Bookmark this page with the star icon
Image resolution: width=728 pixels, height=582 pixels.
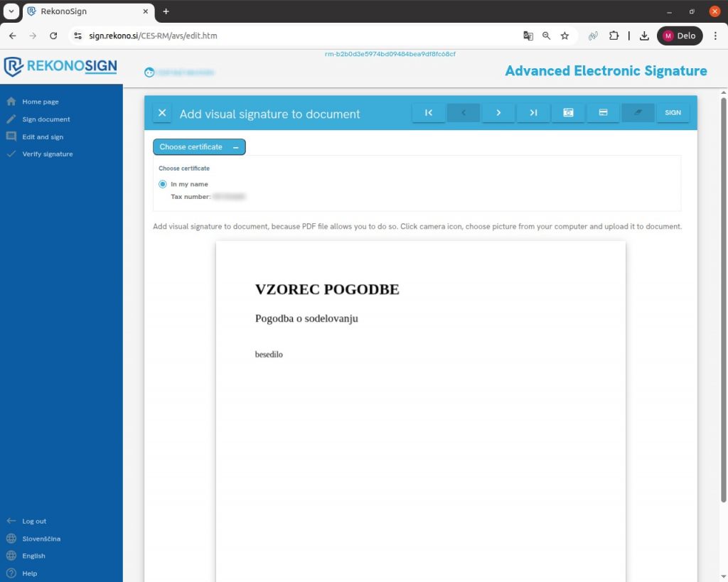tap(564, 36)
